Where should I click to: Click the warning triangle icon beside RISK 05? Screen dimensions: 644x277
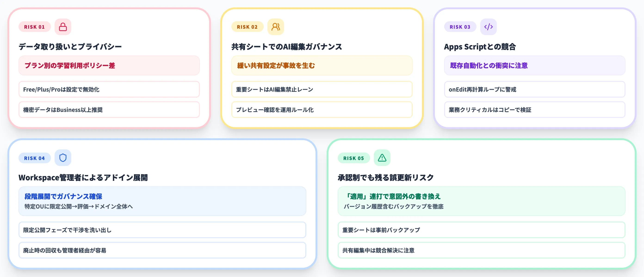tap(382, 158)
